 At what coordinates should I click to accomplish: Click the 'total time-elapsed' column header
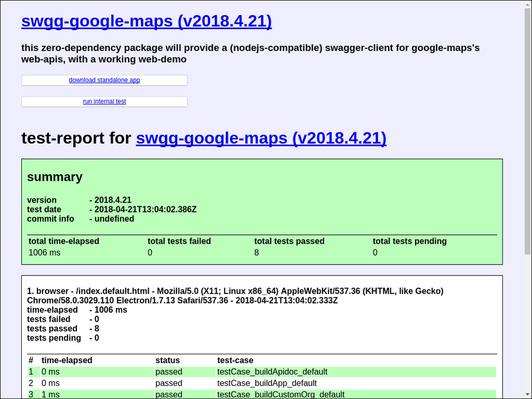point(64,241)
